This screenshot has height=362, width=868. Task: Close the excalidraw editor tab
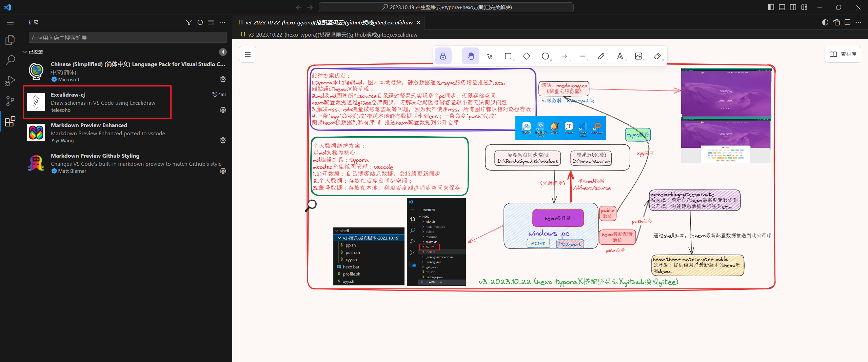tap(418, 22)
